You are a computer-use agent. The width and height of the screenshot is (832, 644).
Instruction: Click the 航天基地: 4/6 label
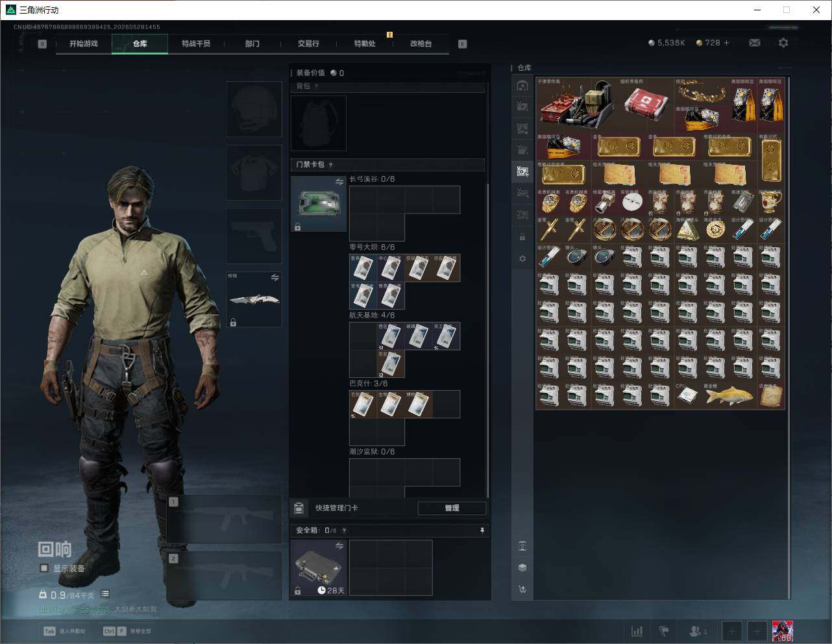pyautogui.click(x=372, y=316)
